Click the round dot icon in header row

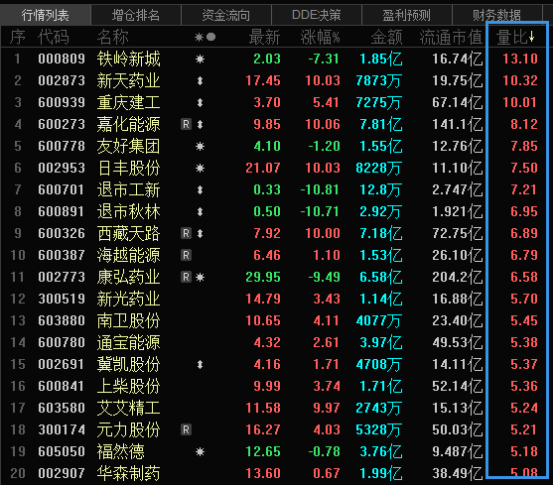(x=211, y=37)
